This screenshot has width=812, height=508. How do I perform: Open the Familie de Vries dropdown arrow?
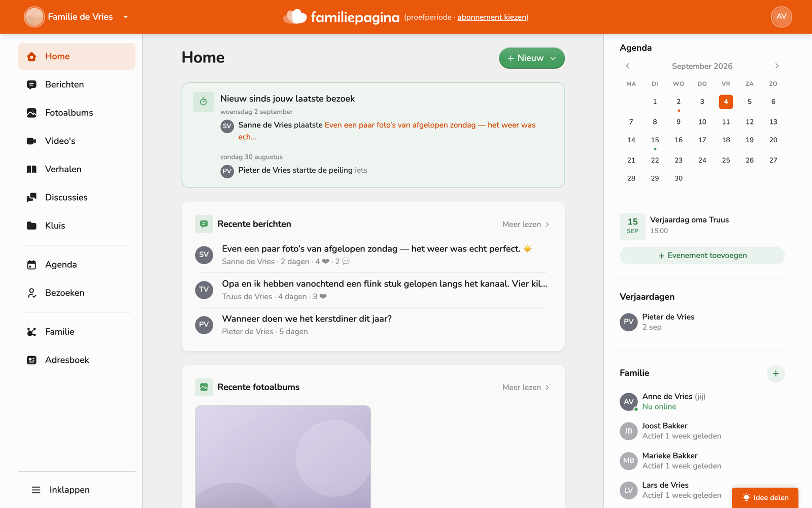point(126,17)
